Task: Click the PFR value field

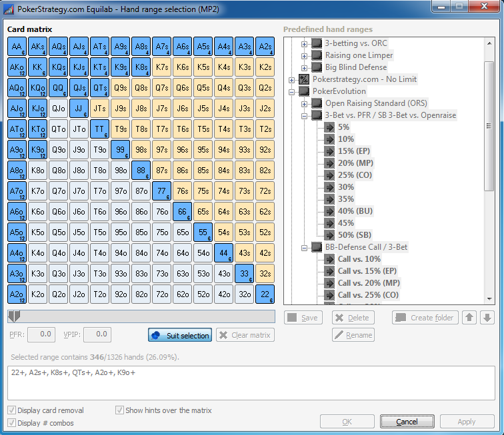Action: [x=41, y=334]
